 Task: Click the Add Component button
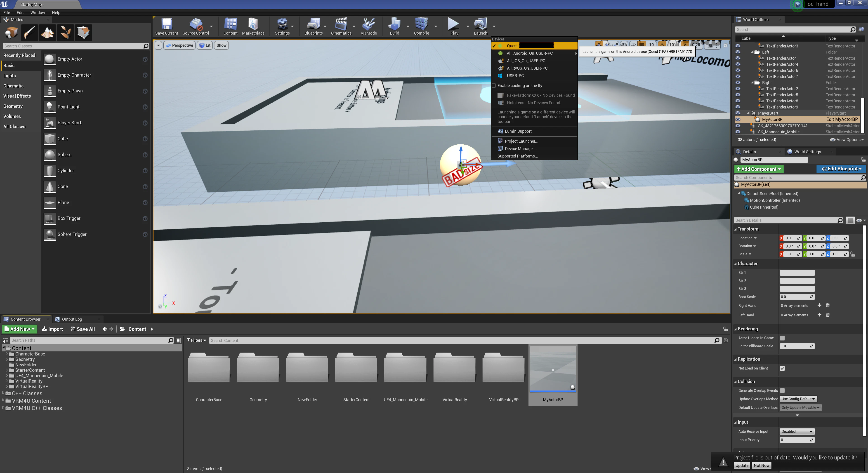759,169
